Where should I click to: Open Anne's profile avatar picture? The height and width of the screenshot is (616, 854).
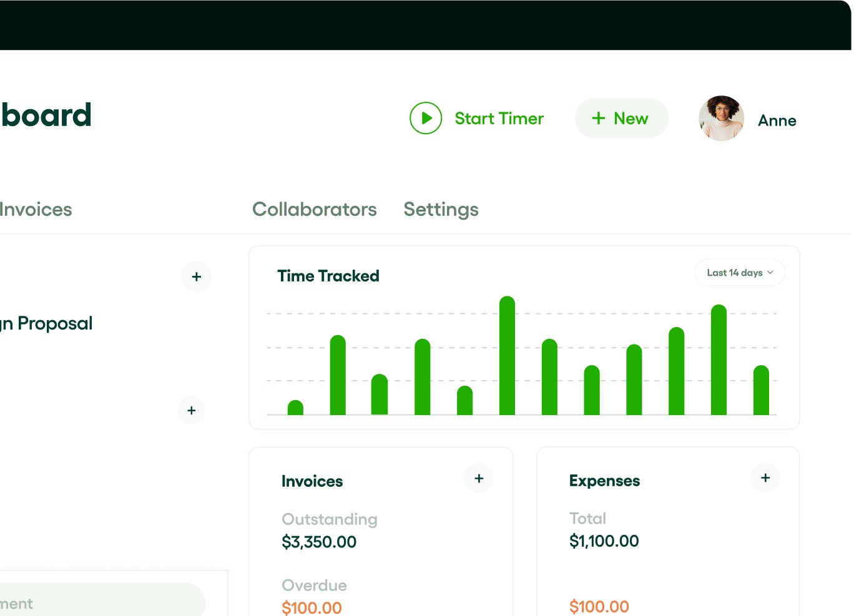coord(721,118)
